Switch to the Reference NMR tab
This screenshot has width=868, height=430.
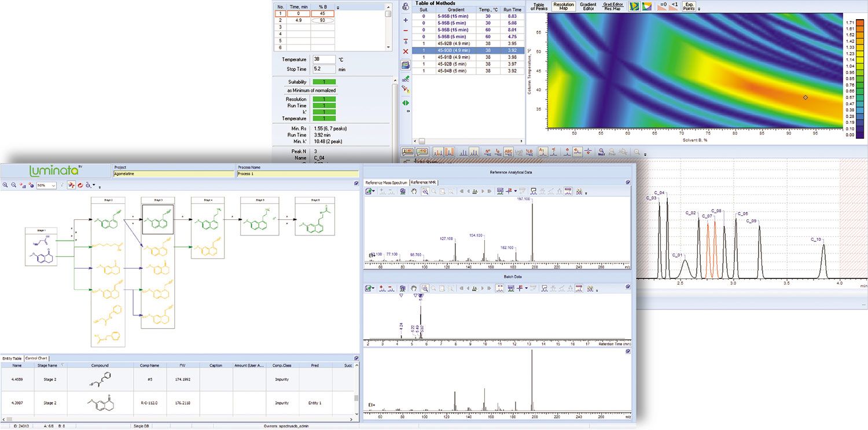424,182
